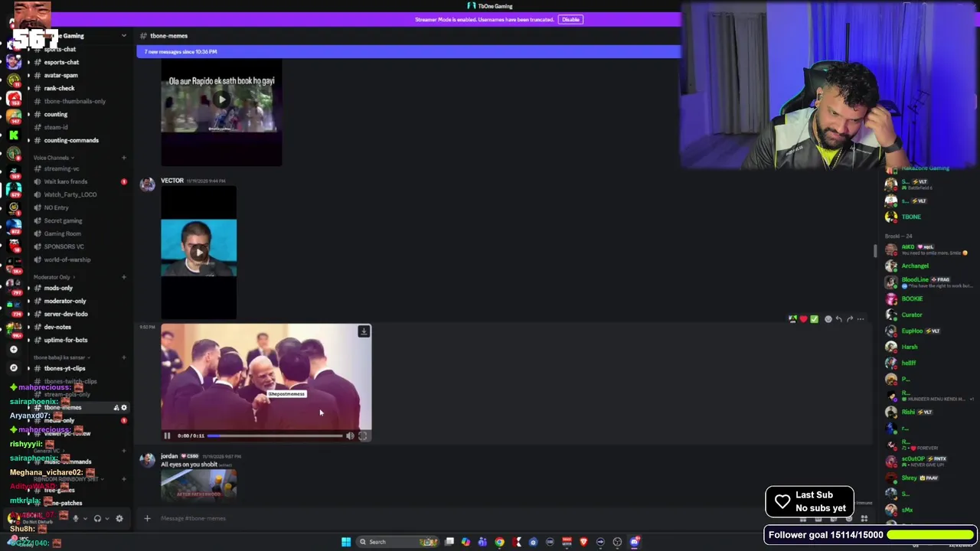Screen dimensions: 980x551
Task: Download the video with the top-right icon
Action: tap(364, 331)
